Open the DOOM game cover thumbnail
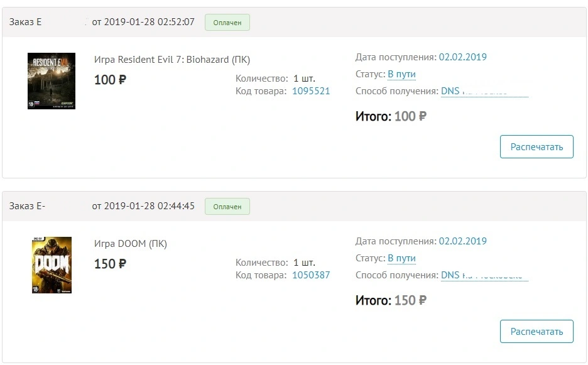 point(52,265)
